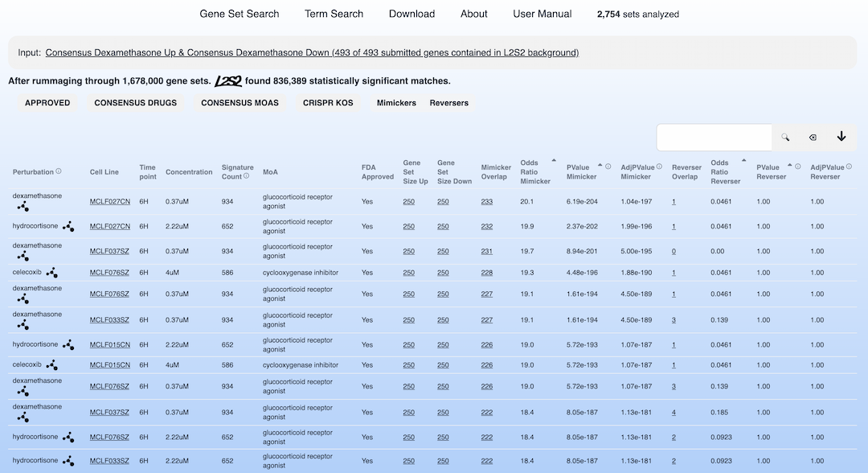The width and height of the screenshot is (868, 473).
Task: Click the download arrow icon above the table
Action: (x=841, y=137)
